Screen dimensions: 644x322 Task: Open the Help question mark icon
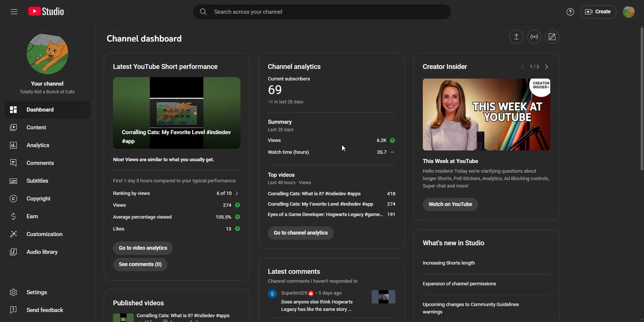[x=570, y=12]
